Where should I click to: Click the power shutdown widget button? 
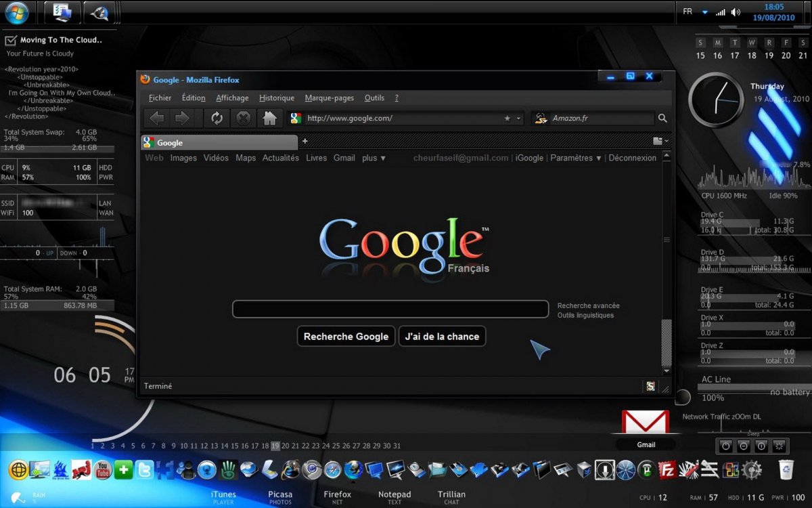726,446
